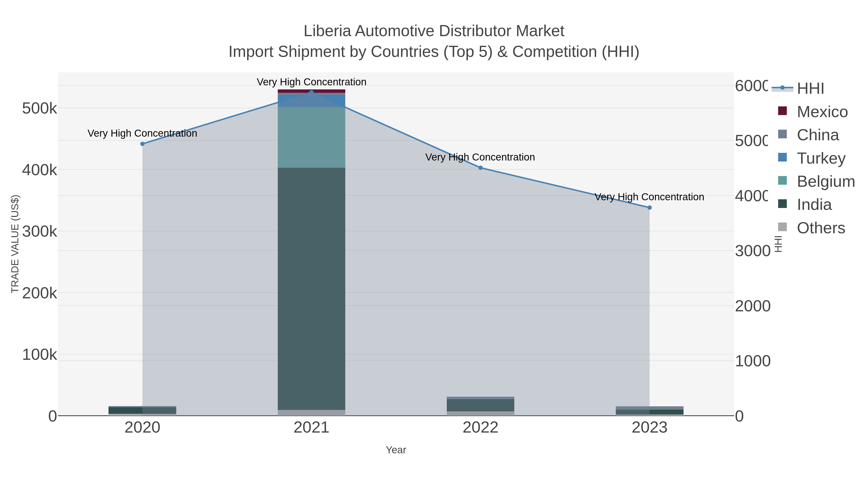This screenshot has height=488, width=868.
Task: Click the 400k left axis tick label
Action: click(x=40, y=170)
